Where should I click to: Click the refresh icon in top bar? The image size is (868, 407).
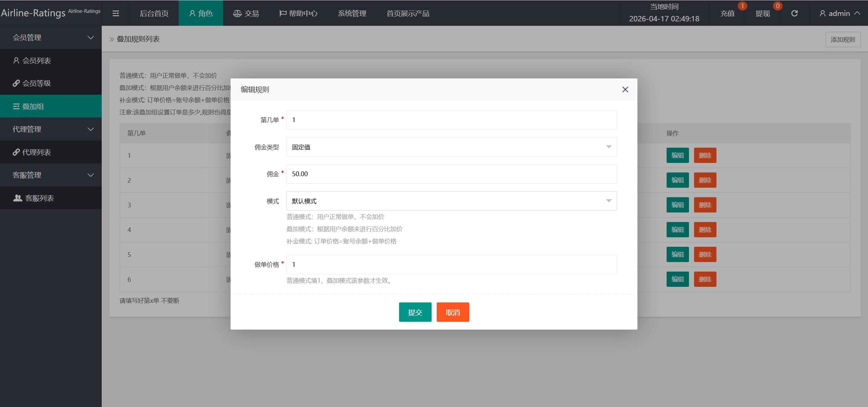tap(794, 13)
